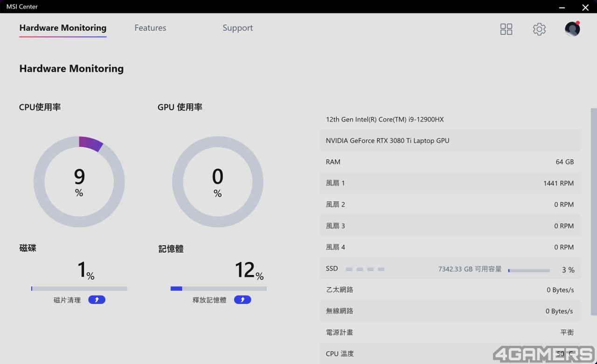Screen dimensions: 597x364
Task: Select the 無線網路 row
Action: tap(450, 311)
